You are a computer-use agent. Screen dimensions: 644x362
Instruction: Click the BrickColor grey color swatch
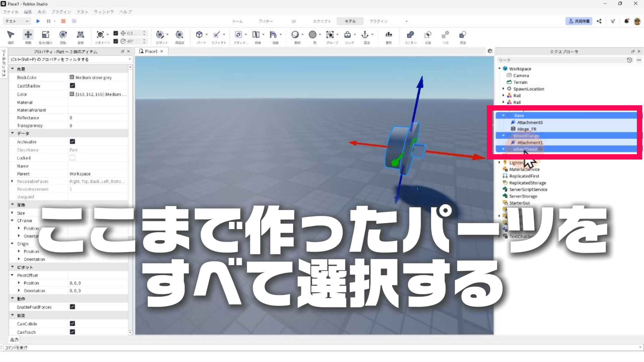click(x=72, y=77)
